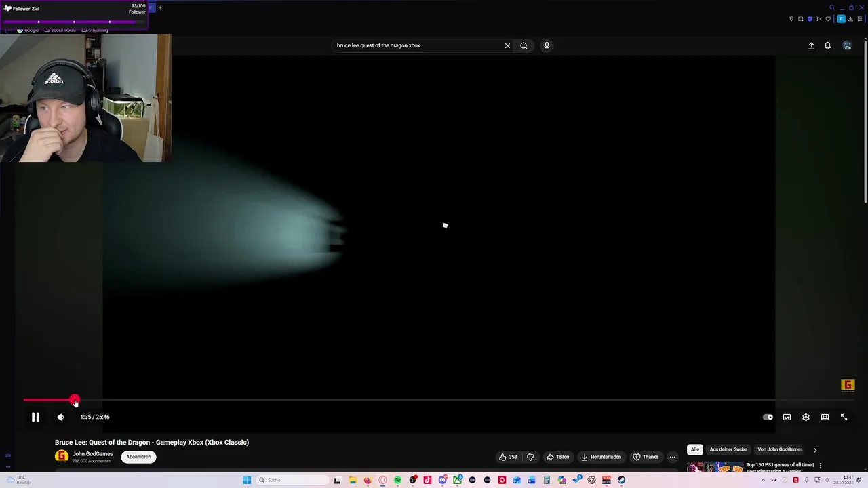Screen dimensions: 868x488
Task: Click the Thanks button
Action: pyautogui.click(x=646, y=457)
